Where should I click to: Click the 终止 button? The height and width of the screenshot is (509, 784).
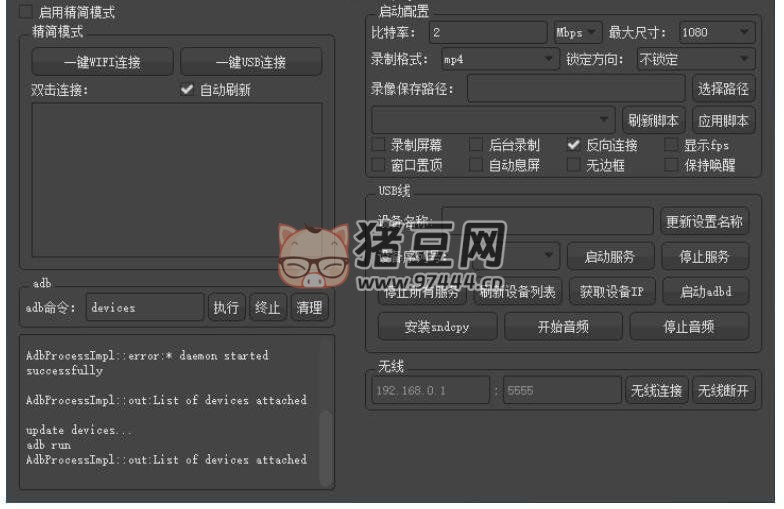(268, 308)
